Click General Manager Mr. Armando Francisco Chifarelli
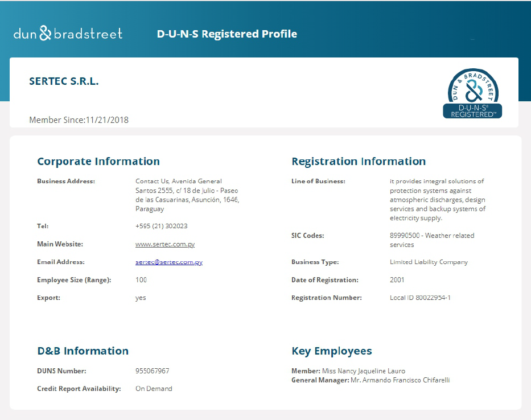This screenshot has height=420, width=531. click(371, 380)
